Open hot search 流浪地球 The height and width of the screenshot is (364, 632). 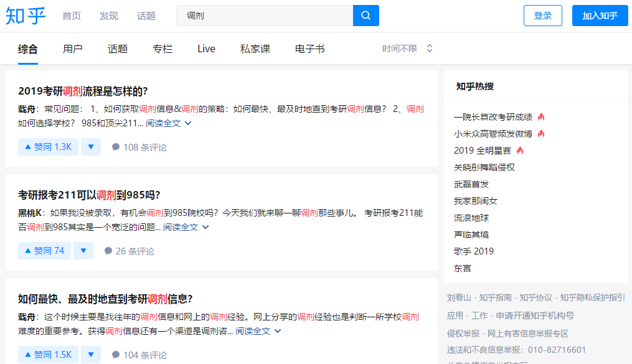point(471,218)
